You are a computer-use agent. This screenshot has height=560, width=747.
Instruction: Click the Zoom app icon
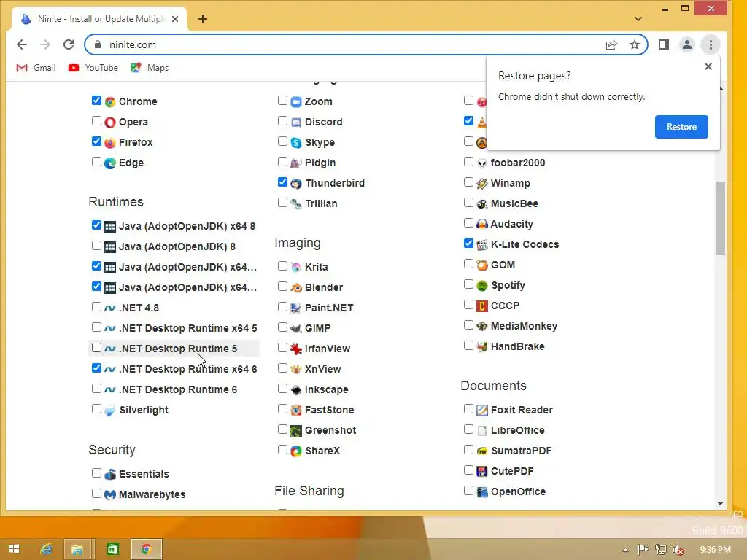296,102
